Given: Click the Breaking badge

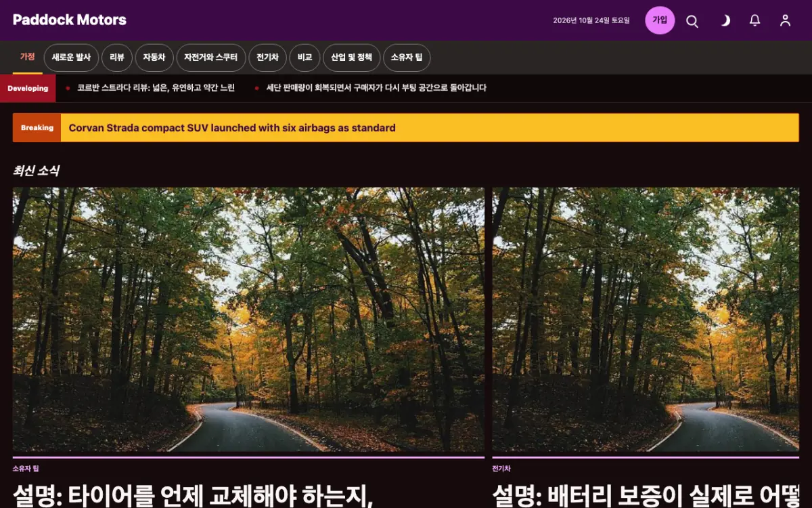Looking at the screenshot, I should [37, 127].
